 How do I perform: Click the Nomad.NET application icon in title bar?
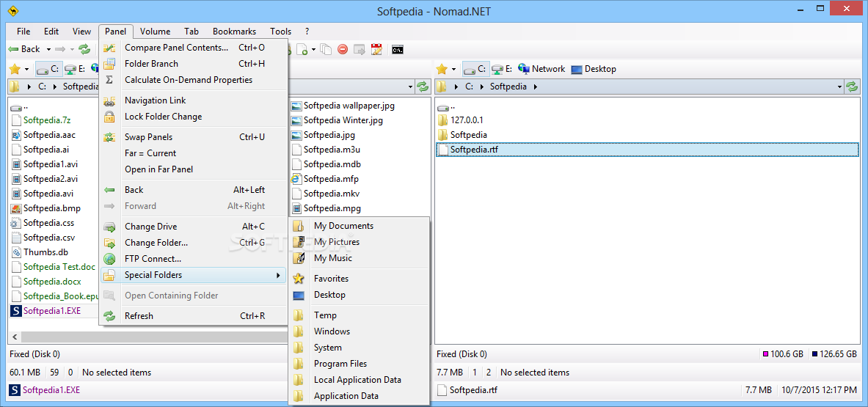click(12, 10)
